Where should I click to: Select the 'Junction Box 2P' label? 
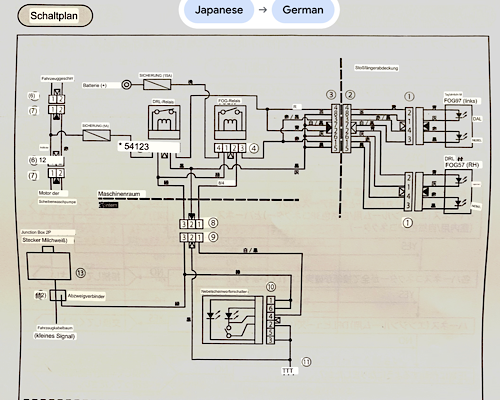click(36, 232)
